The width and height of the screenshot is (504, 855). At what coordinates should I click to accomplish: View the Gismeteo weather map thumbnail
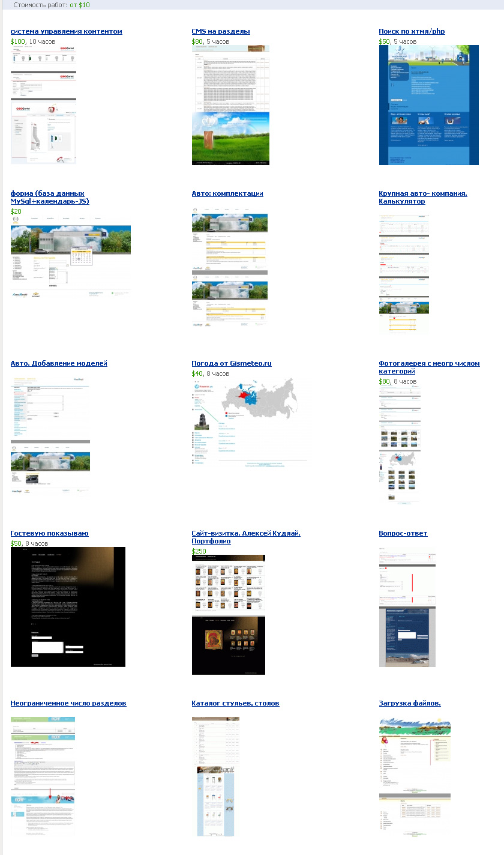(x=250, y=423)
